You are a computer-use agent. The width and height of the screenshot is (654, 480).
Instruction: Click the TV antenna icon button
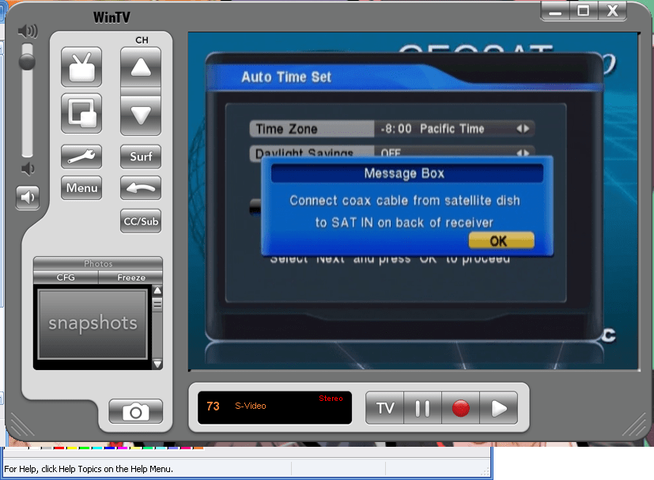click(x=81, y=67)
